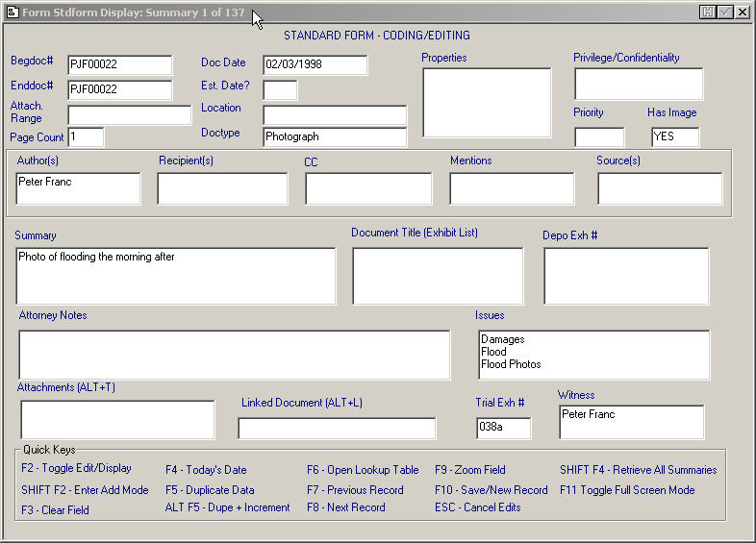Click the Trial Exh # field 038a
The width and height of the screenshot is (756, 543).
click(503, 429)
